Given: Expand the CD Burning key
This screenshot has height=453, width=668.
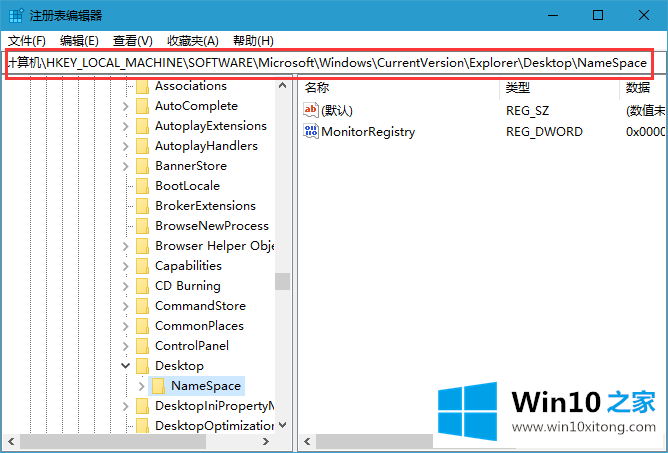Looking at the screenshot, I should [126, 286].
